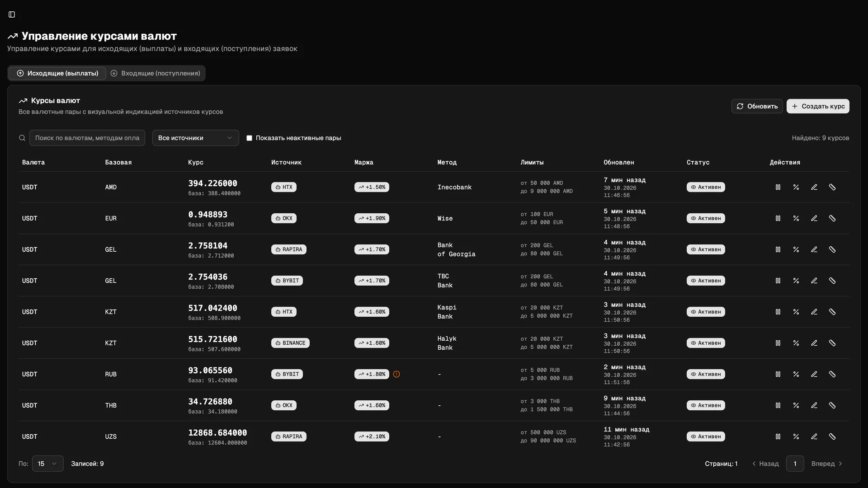Open the Все источники source dropdown
Screen dimensions: 868x488
pyautogui.click(x=195, y=138)
